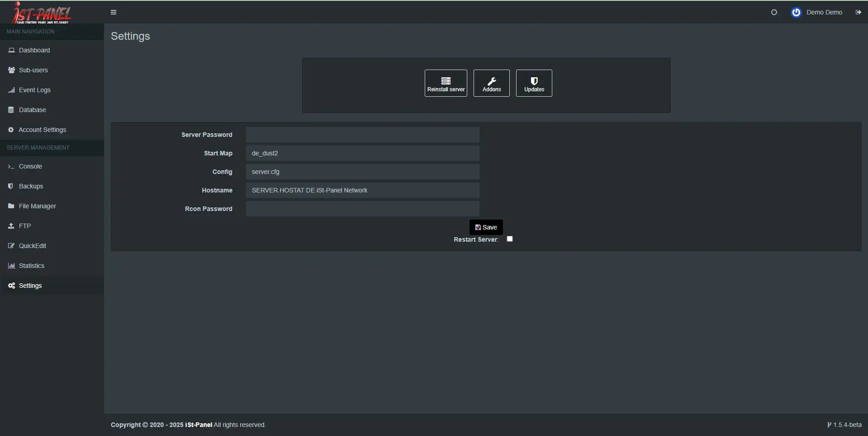Screen dimensions: 868x436
Task: Click the theme switch sun icon
Action: click(x=774, y=12)
